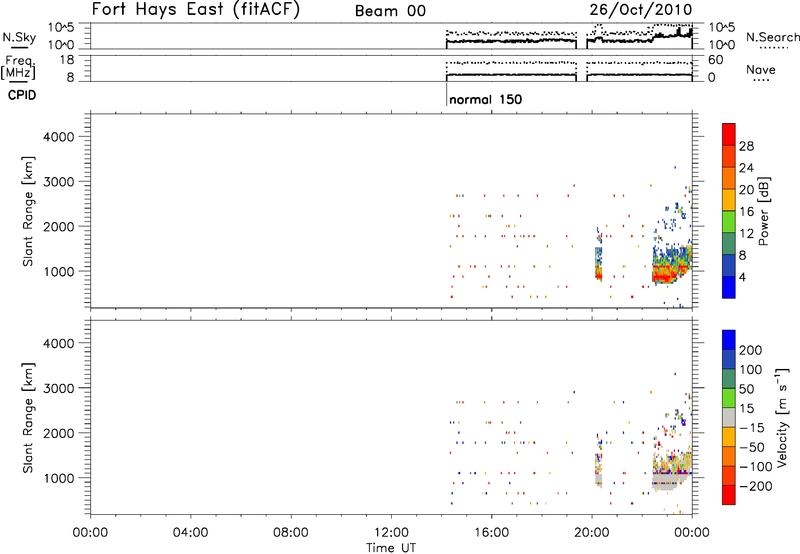Pick Power colorbar segment between 8 and 12

[x=729, y=244]
